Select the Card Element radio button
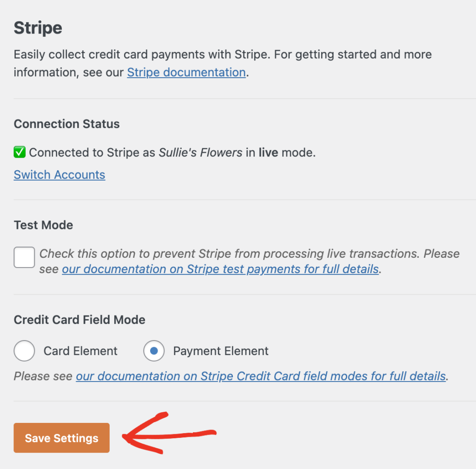The width and height of the screenshot is (476, 469). click(x=24, y=351)
